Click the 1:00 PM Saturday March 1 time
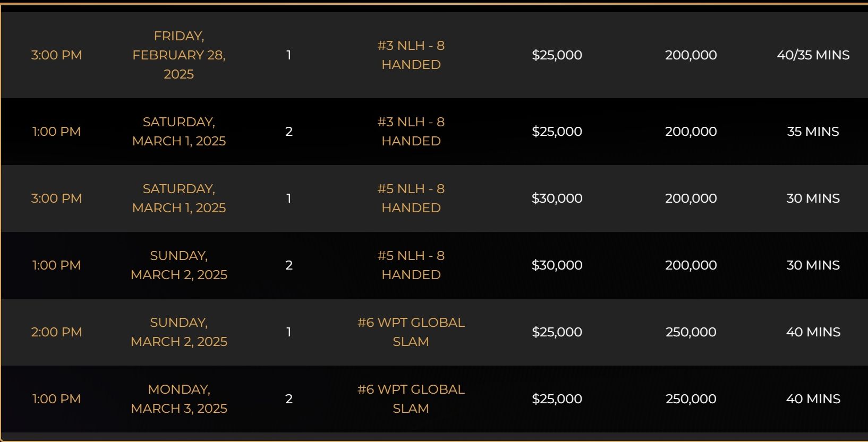Screen dimensions: 868x442 point(56,132)
